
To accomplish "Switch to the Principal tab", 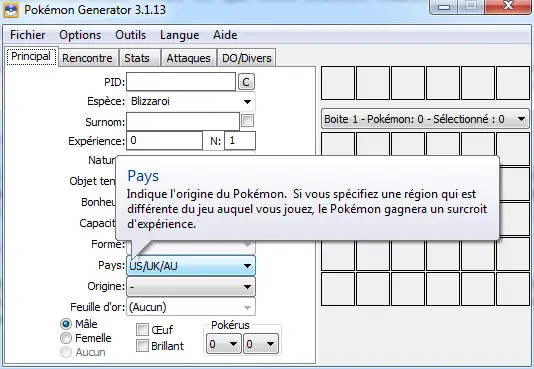I will pos(31,57).
